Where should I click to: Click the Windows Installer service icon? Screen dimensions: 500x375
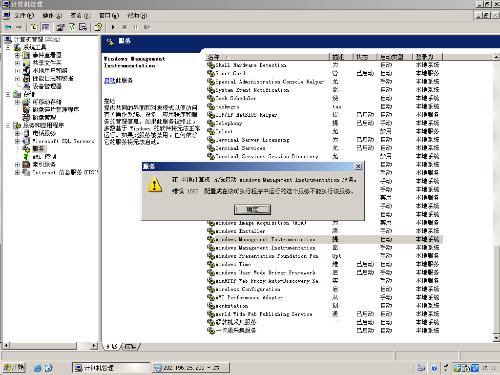click(x=211, y=231)
